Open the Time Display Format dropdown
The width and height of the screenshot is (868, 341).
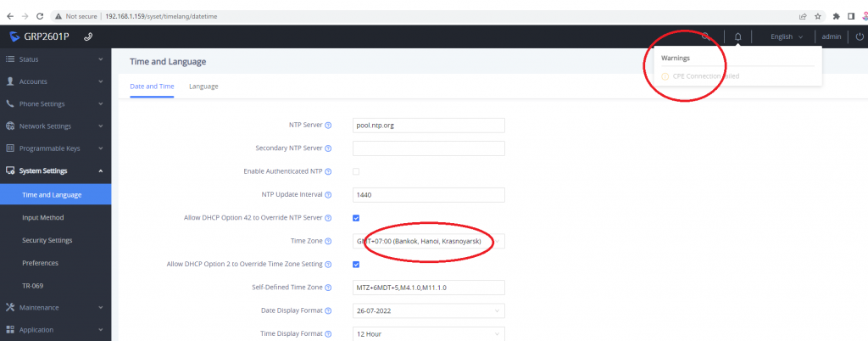[x=428, y=334]
